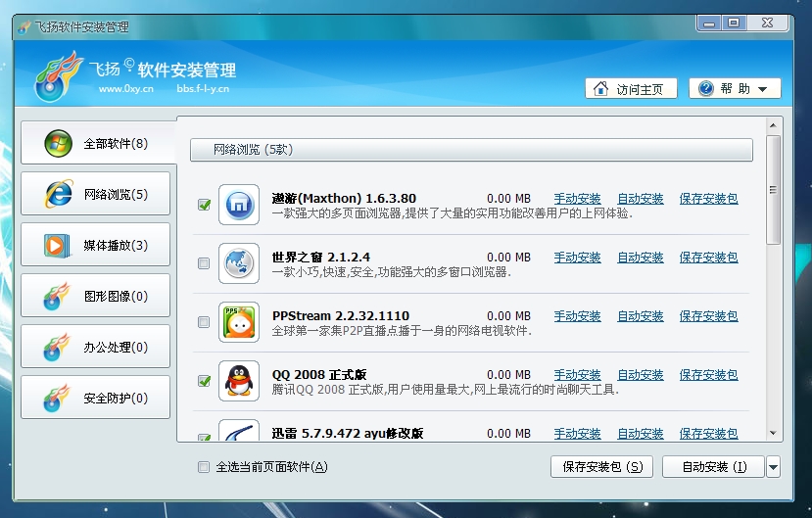The width and height of the screenshot is (812, 518).
Task: Click 手动安装 for 迅雷
Action: pos(577,434)
